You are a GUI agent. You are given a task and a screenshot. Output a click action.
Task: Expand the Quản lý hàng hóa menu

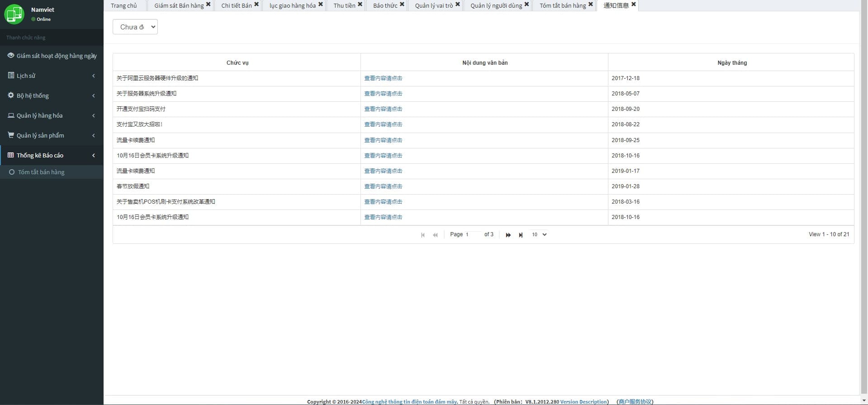pyautogui.click(x=52, y=115)
